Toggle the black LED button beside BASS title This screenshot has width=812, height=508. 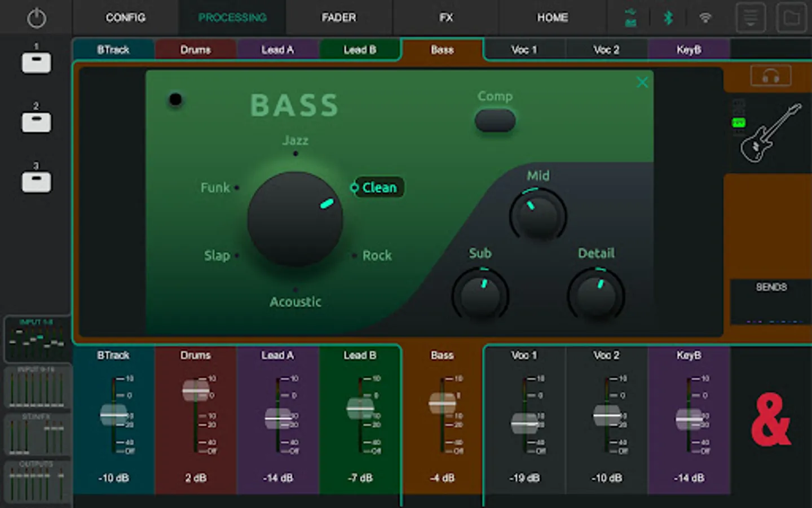[175, 100]
